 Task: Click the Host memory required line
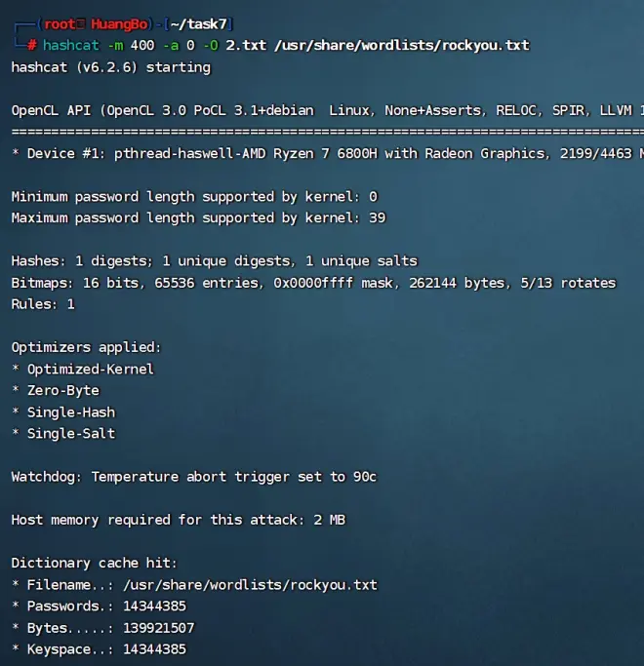pos(178,520)
